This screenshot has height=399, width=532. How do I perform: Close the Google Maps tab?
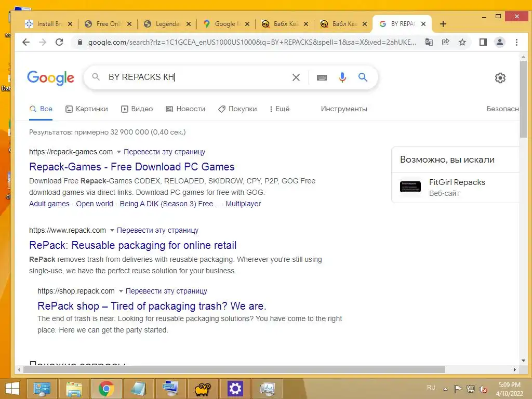247,24
